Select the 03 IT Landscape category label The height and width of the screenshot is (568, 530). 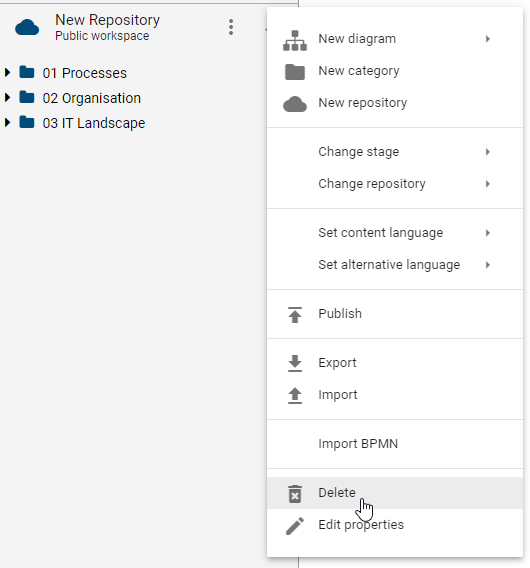coord(94,123)
